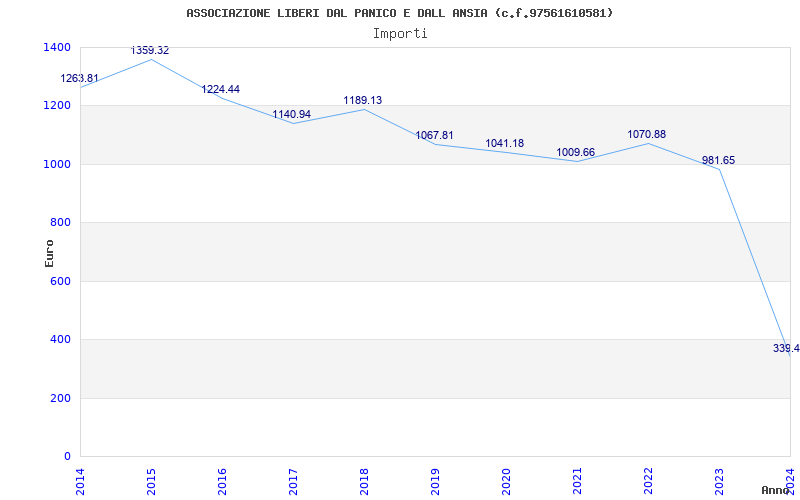Select the x-axis year 2014
The width and height of the screenshot is (800, 500).
81,481
